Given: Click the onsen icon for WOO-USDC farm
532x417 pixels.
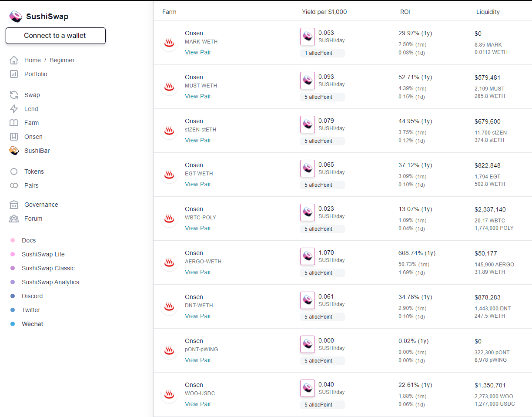Looking at the screenshot, I should click(x=169, y=394).
